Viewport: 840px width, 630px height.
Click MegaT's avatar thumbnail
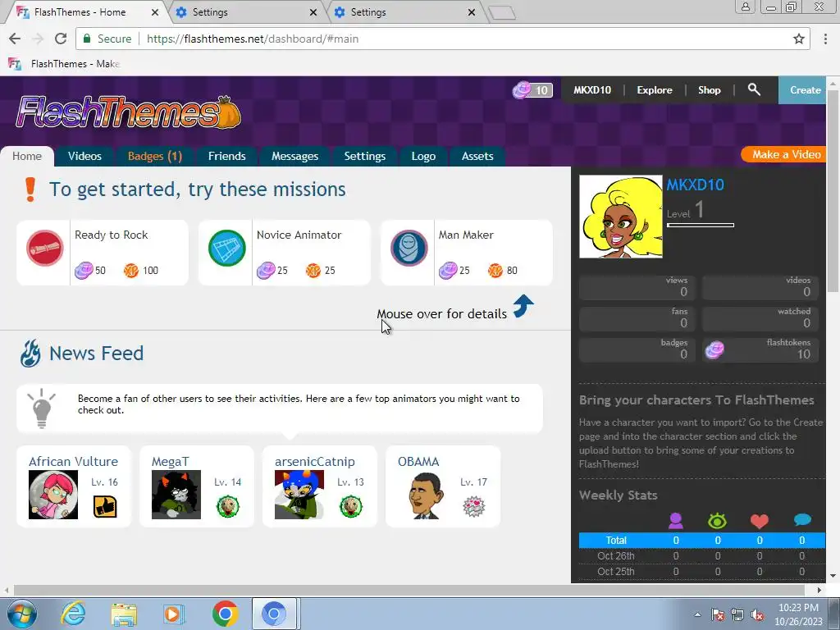[x=176, y=495]
